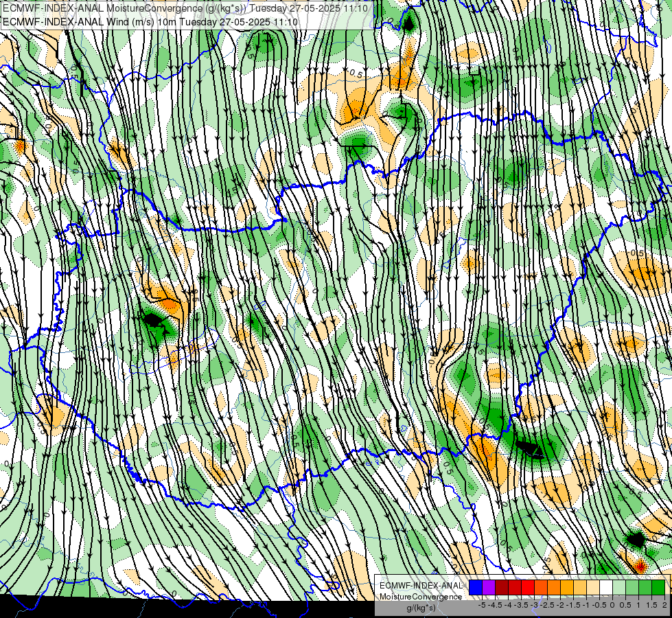Click the MoistureConvergence title line at top
Viewport: 672px width, 618px height.
(x=185, y=8)
